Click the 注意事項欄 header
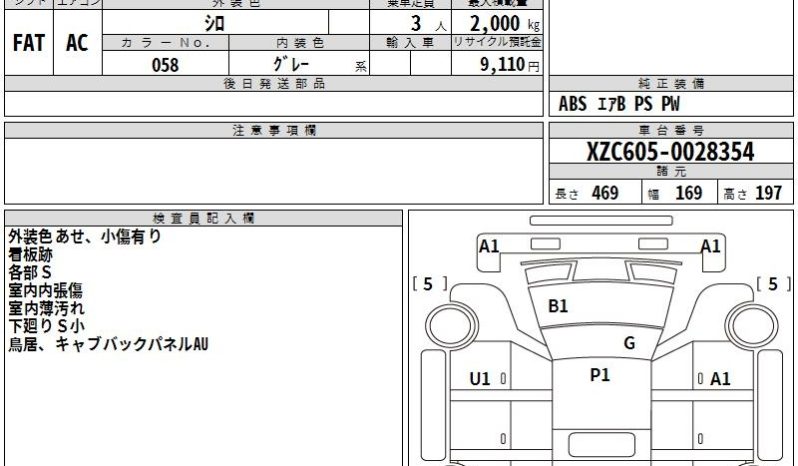Image resolution: width=798 pixels, height=466 pixels. click(274, 130)
